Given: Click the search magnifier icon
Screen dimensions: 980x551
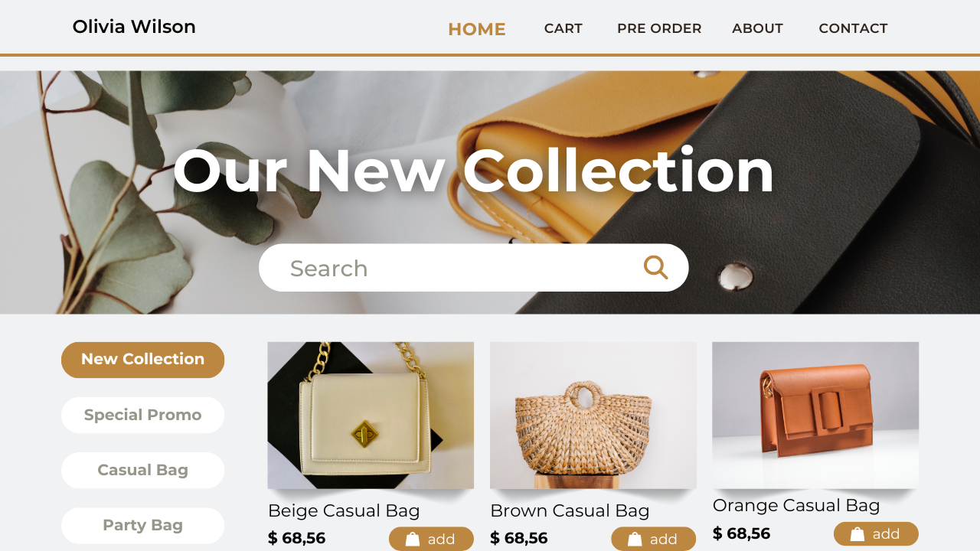Looking at the screenshot, I should click(655, 267).
